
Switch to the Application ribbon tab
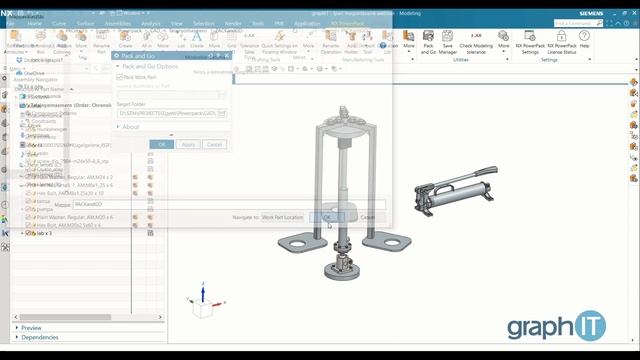[307, 24]
